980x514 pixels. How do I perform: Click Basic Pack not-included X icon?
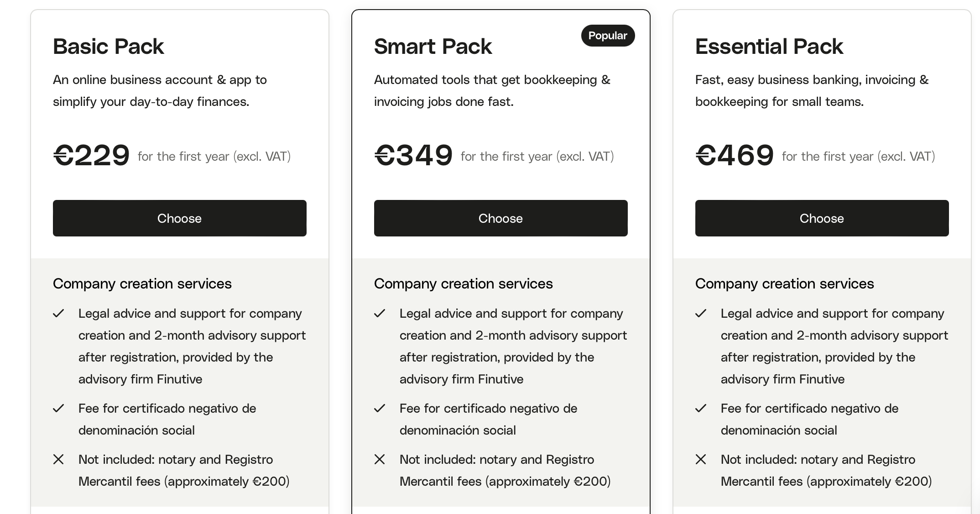58,459
